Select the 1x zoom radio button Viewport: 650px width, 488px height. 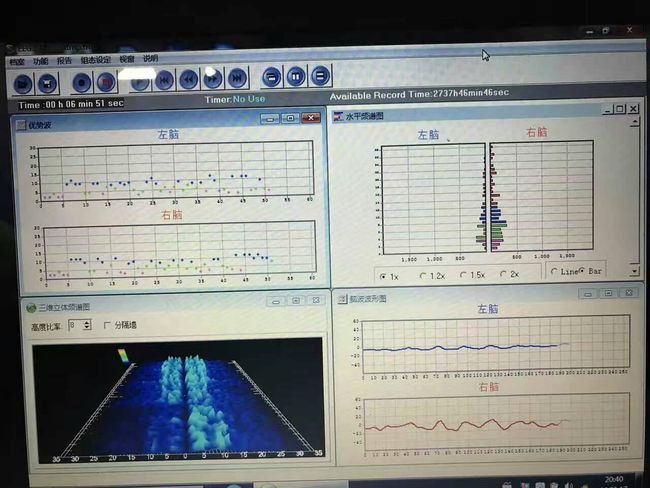pos(383,276)
